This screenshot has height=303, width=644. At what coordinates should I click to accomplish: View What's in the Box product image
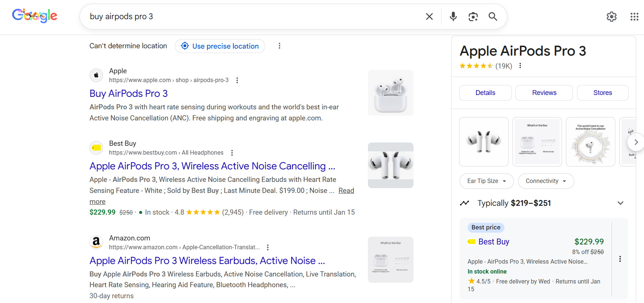537,142
